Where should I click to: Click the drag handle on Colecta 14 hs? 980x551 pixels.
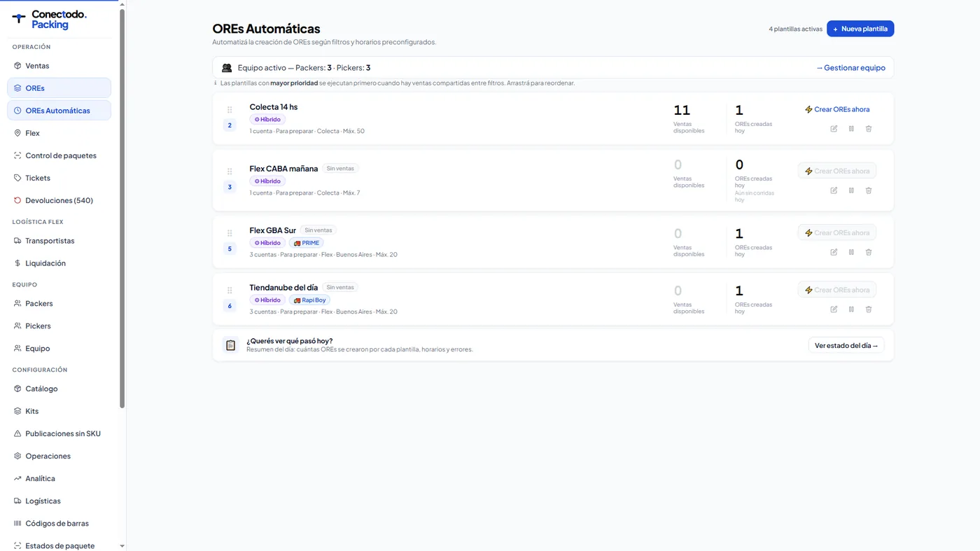[230, 110]
